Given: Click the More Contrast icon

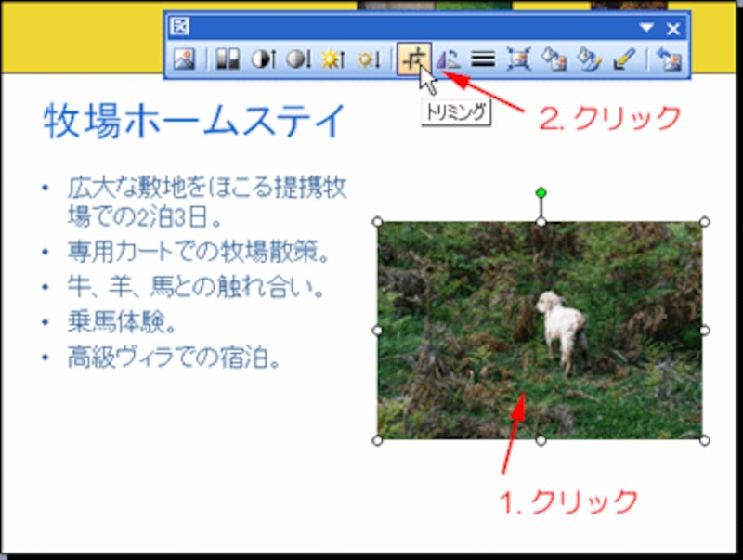Looking at the screenshot, I should [x=263, y=59].
